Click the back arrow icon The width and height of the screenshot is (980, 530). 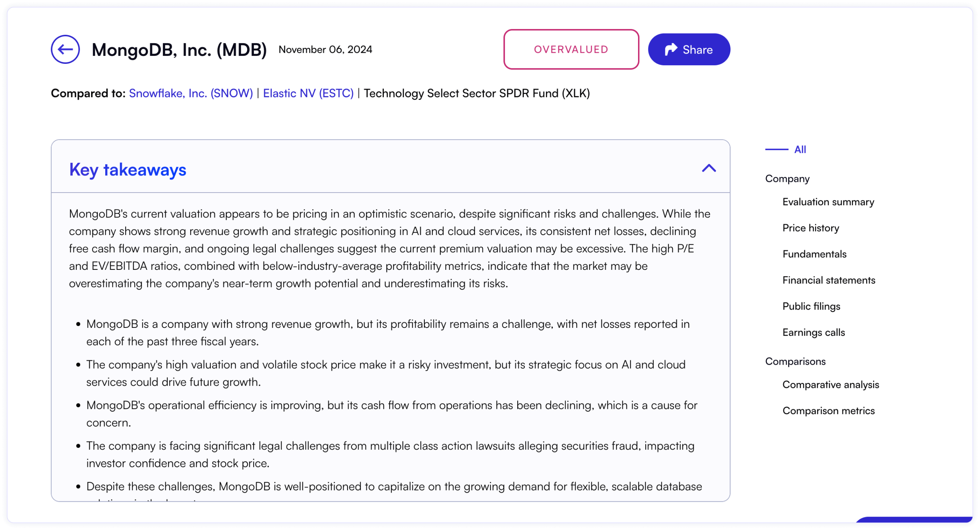pos(65,49)
